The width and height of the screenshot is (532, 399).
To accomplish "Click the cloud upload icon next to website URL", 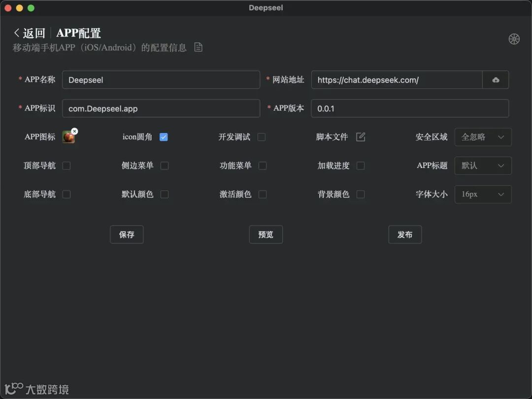I will click(496, 80).
